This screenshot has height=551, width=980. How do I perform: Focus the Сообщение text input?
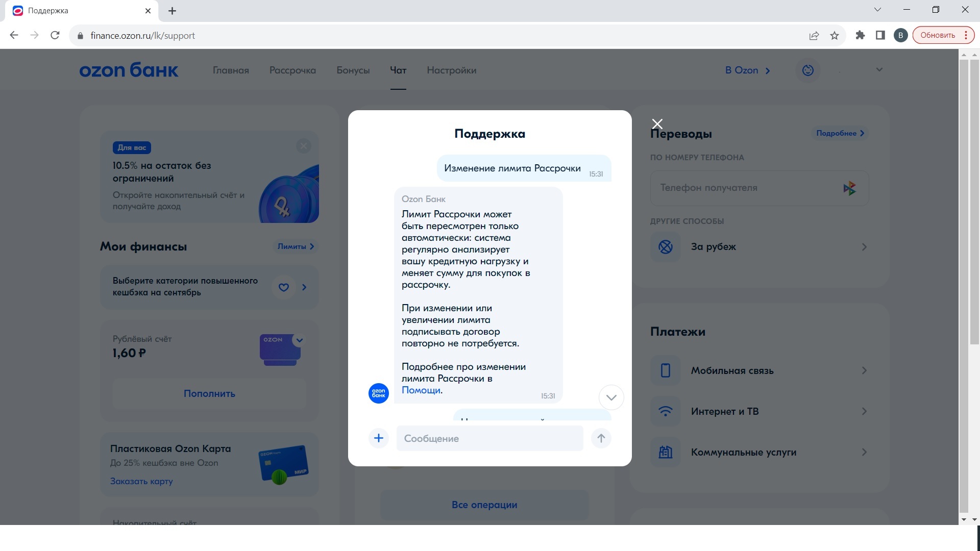[489, 438]
